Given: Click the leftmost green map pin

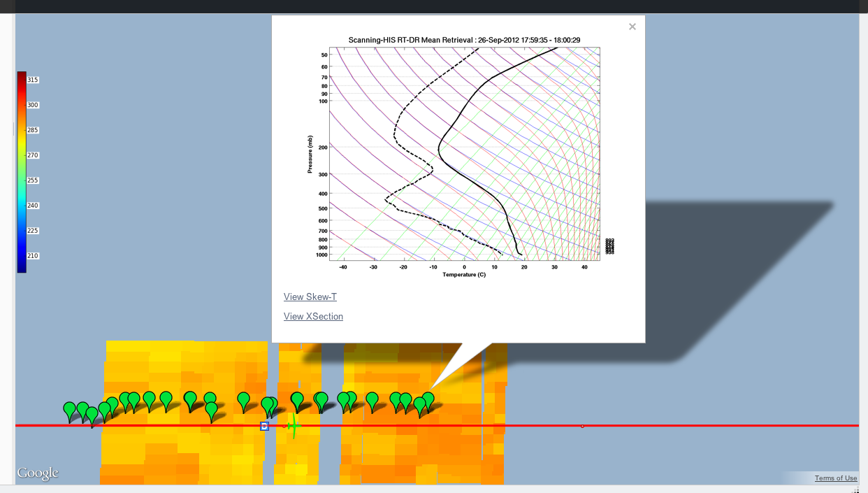Looking at the screenshot, I should click(69, 408).
